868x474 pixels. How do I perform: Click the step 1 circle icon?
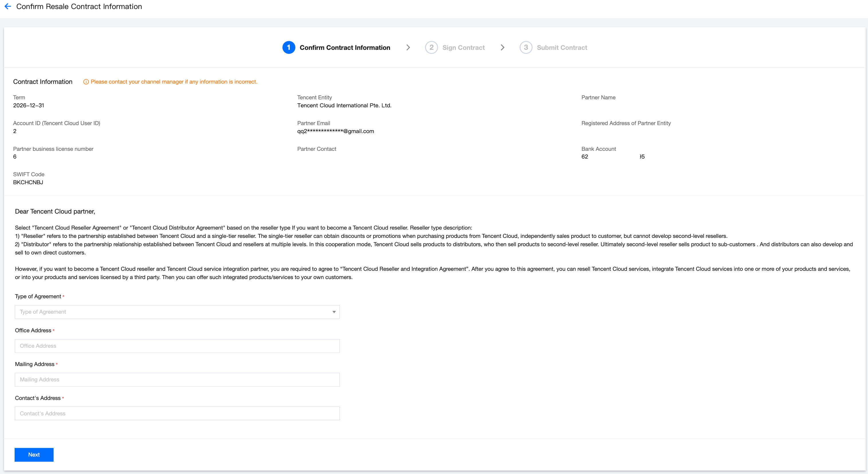(288, 48)
